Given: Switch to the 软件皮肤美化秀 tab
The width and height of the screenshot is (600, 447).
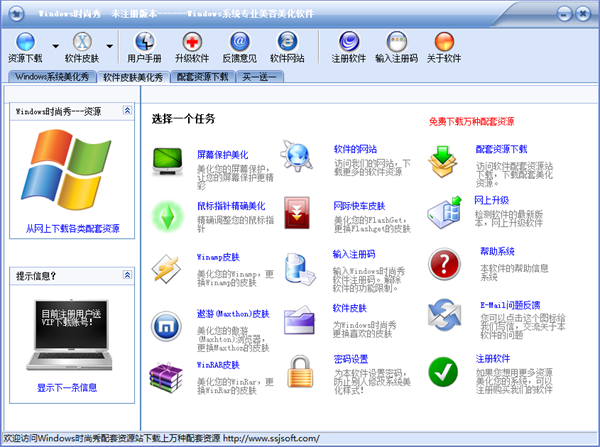Looking at the screenshot, I should [133, 77].
